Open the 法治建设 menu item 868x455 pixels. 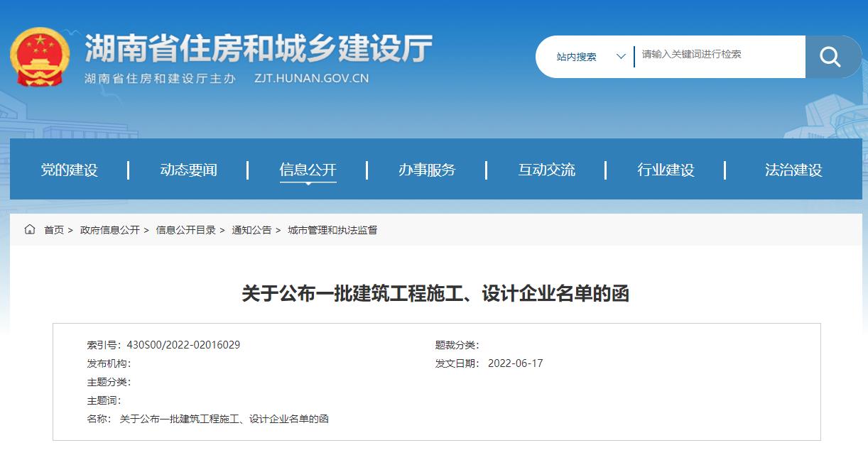793,170
